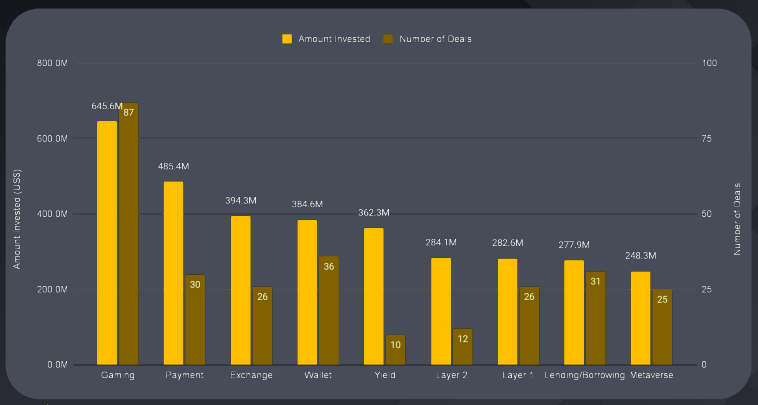Viewport: 758px width, 405px height.
Task: Click the Yield deals bar labeled 10
Action: pos(395,350)
